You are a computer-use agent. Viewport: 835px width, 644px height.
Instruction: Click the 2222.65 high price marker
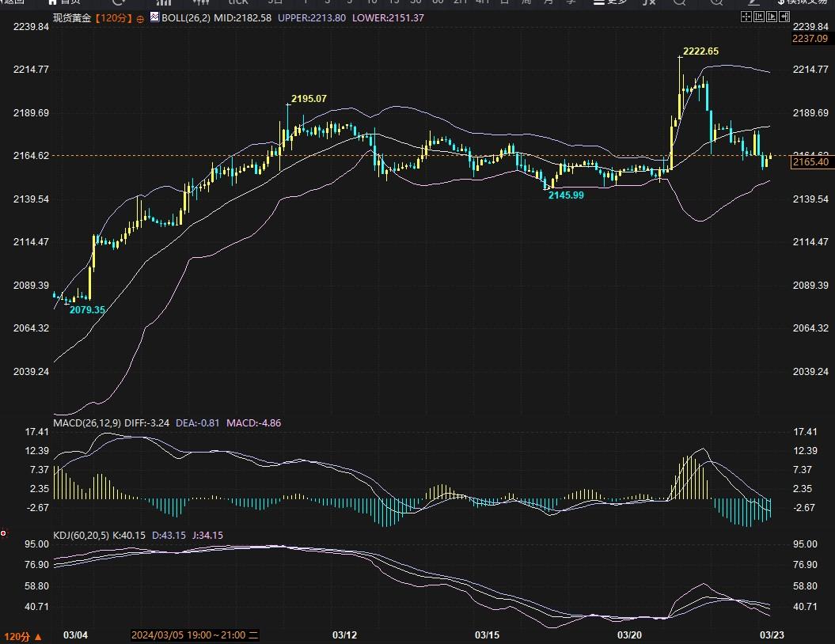pyautogui.click(x=700, y=51)
